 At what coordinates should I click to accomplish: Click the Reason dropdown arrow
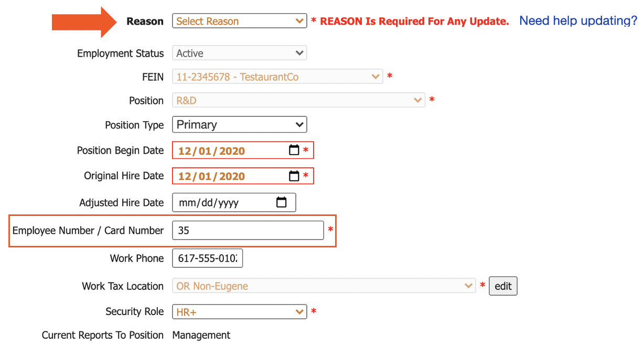pyautogui.click(x=299, y=21)
